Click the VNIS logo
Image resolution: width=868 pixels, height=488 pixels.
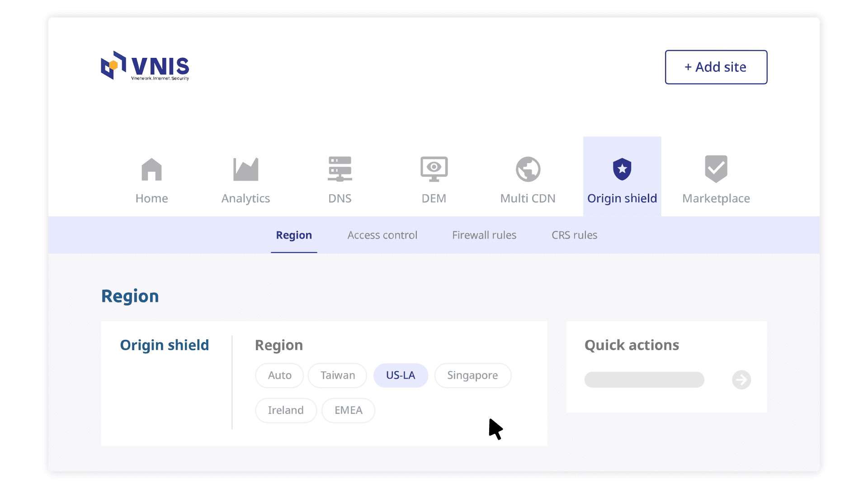click(x=145, y=67)
